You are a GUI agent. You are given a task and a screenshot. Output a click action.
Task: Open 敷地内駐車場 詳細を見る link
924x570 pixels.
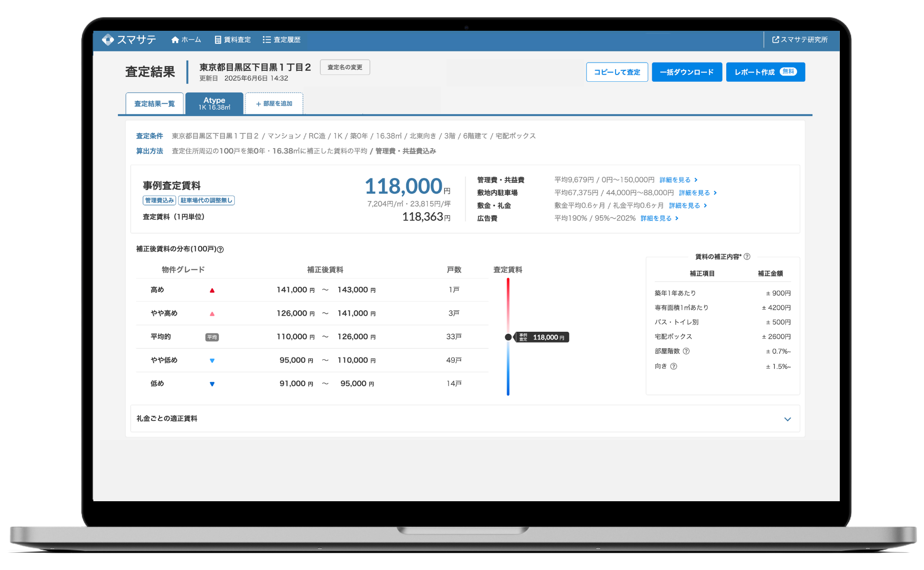(697, 193)
